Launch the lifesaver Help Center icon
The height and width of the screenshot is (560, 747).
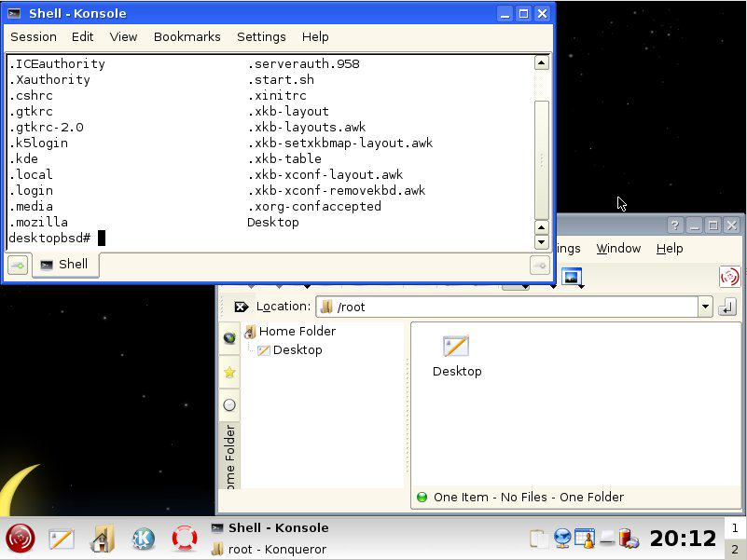point(185,539)
